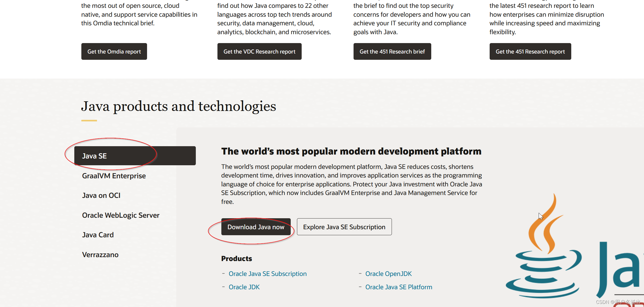Click the Get the Omdia report button

114,51
